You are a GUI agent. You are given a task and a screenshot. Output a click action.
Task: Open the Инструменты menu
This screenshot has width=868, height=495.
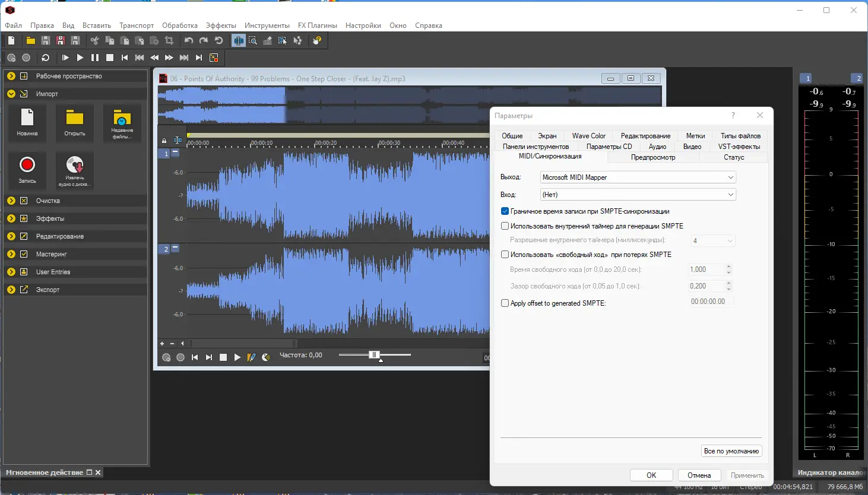[x=267, y=26]
